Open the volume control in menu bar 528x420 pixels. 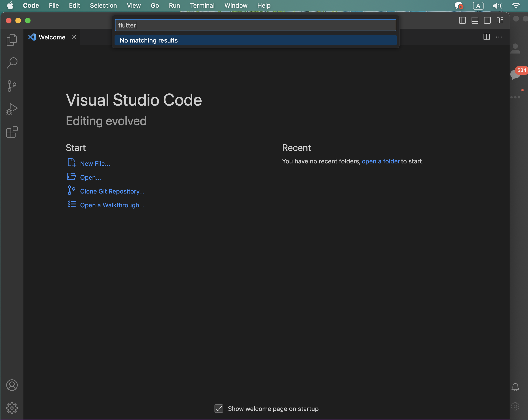pos(497,5)
